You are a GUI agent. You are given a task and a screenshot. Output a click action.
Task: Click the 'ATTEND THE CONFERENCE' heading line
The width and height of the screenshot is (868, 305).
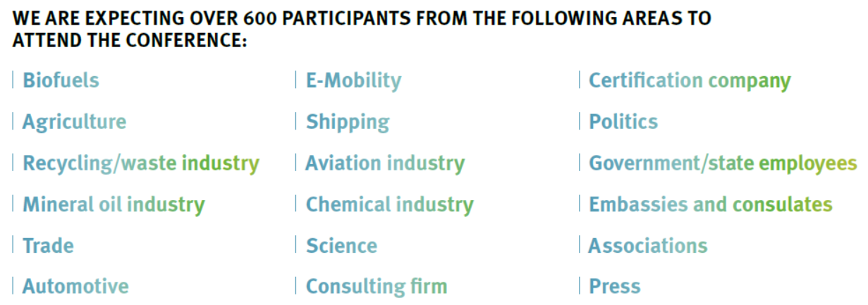(x=130, y=41)
